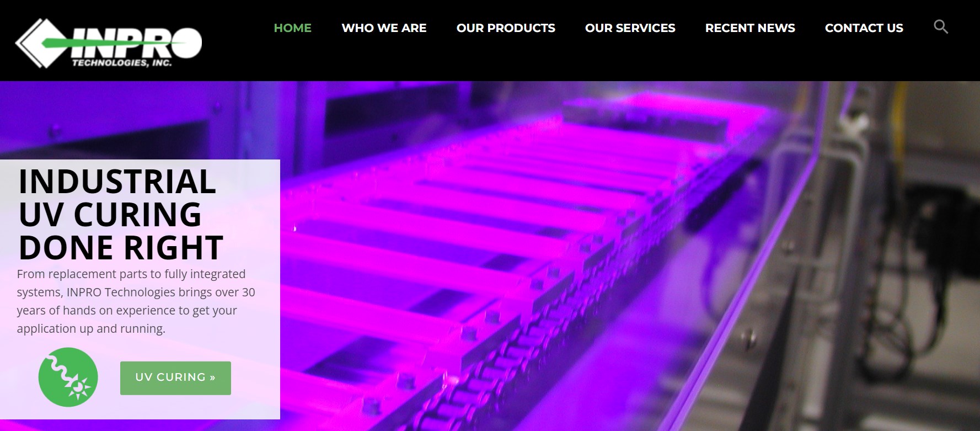Select the INDUSTRIAL headline word
980x431 pixels.
point(117,182)
